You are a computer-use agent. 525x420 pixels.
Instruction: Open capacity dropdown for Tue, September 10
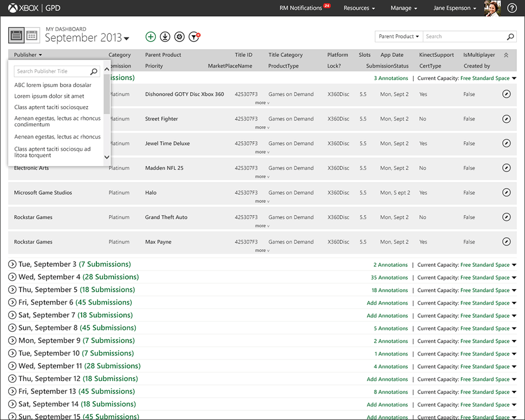tap(514, 353)
